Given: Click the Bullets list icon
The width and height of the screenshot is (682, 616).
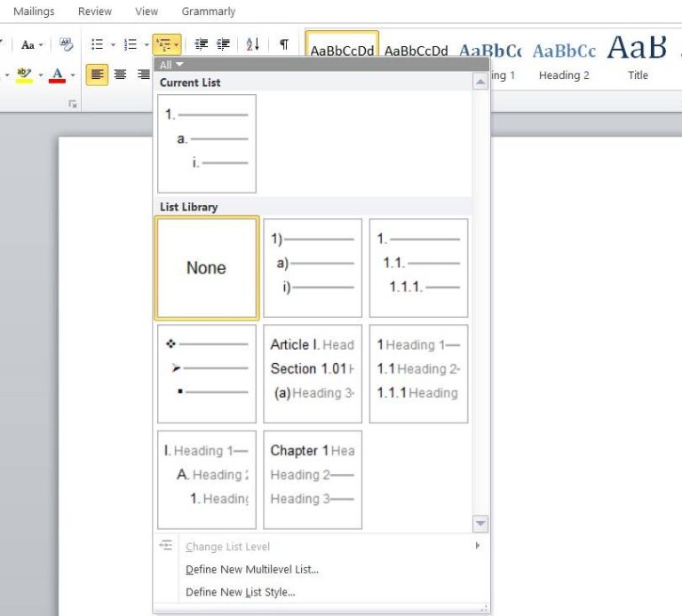Looking at the screenshot, I should pos(98,44).
